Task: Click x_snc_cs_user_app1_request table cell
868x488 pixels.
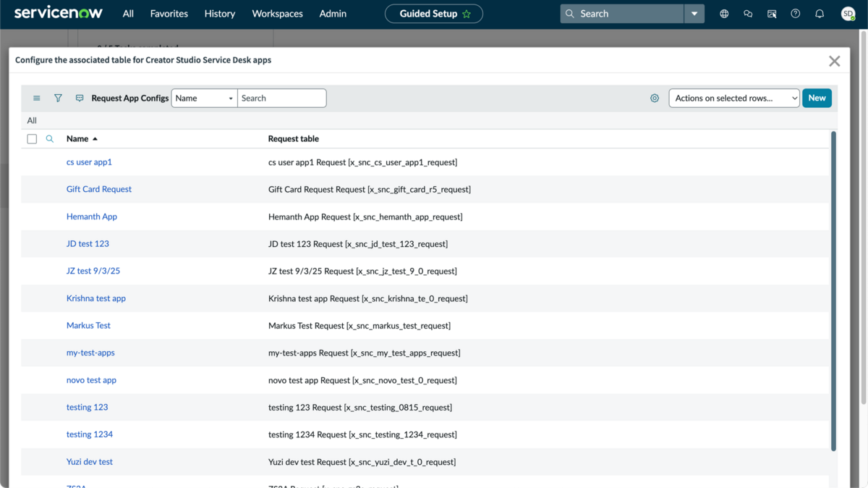Action: point(362,162)
